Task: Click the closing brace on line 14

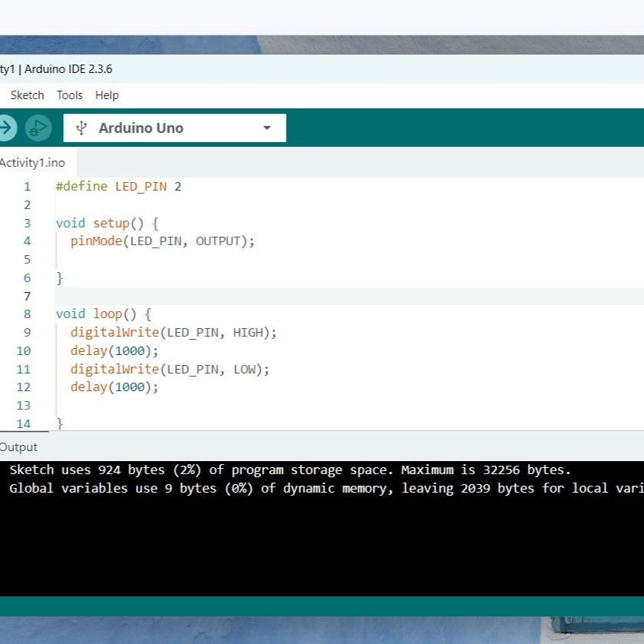Action: coord(60,423)
